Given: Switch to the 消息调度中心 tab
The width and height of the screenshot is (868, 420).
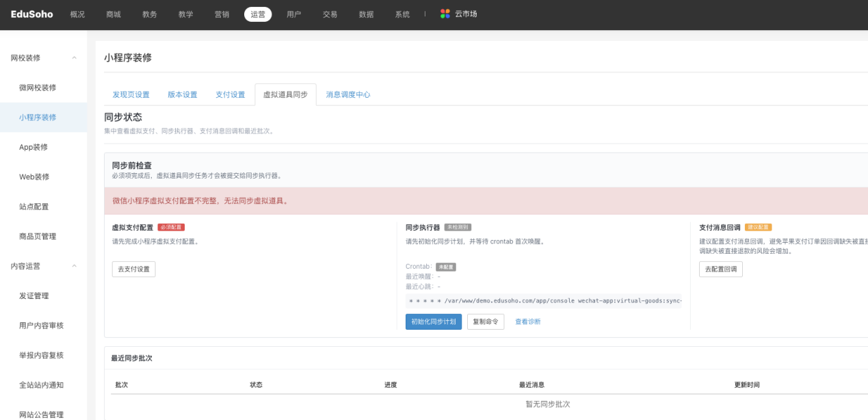Looking at the screenshot, I should tap(348, 94).
